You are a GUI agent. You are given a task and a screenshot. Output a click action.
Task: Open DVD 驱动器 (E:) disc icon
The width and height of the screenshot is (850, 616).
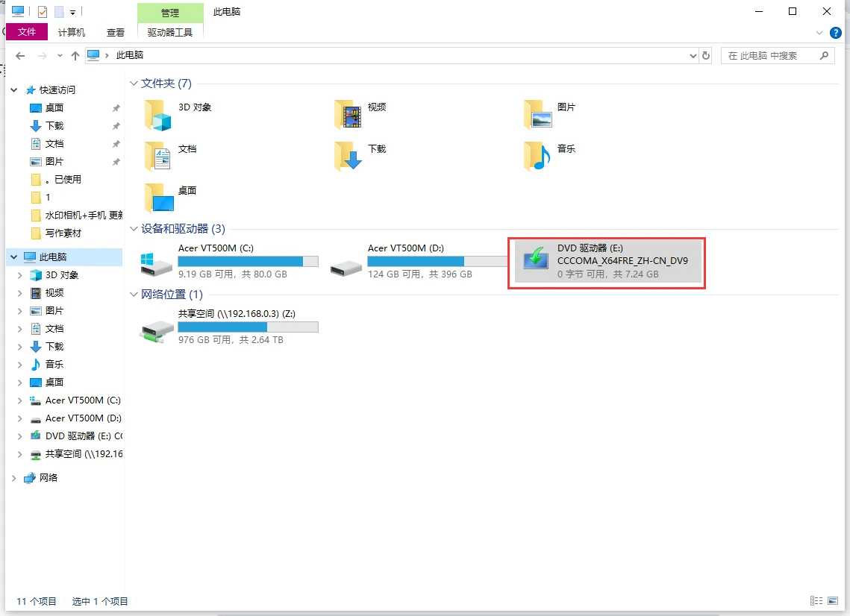pyautogui.click(x=536, y=263)
